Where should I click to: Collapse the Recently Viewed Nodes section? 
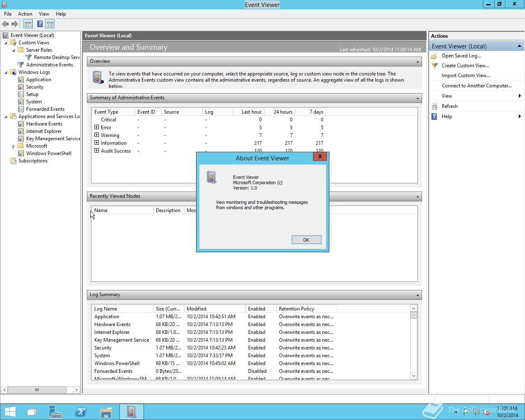click(418, 196)
